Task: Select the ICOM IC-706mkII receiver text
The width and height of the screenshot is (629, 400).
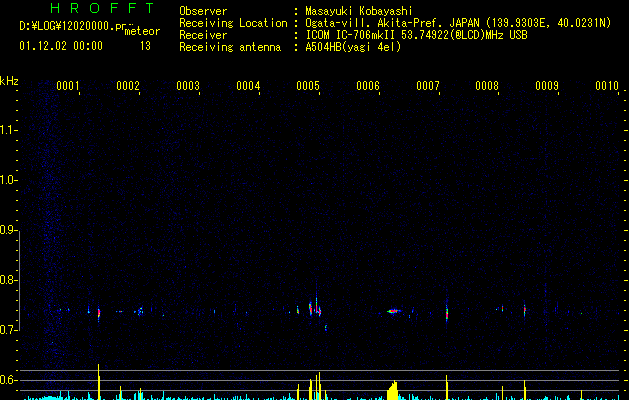Action: 416,35
